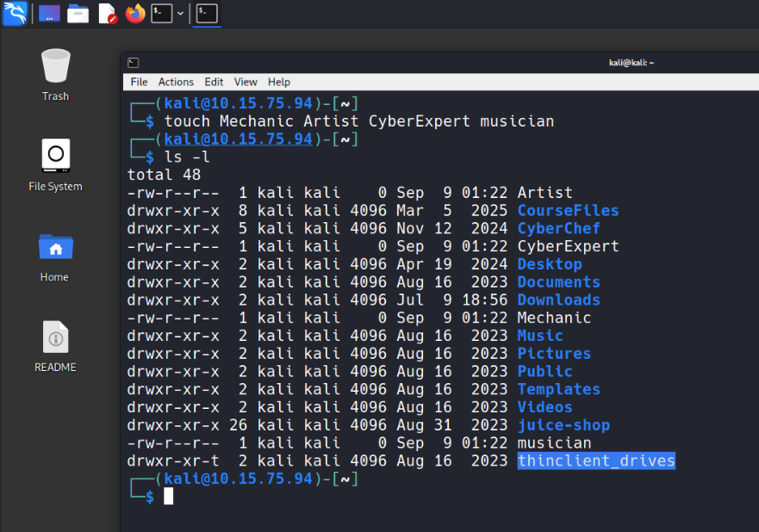This screenshot has width=759, height=532.
Task: Click the terminal window title bar icon
Action: point(133,63)
